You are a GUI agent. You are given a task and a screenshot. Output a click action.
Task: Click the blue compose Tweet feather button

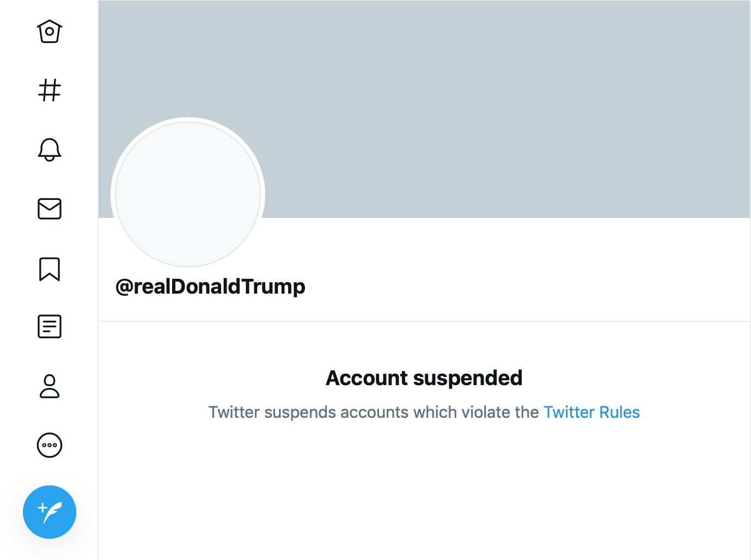pos(50,512)
